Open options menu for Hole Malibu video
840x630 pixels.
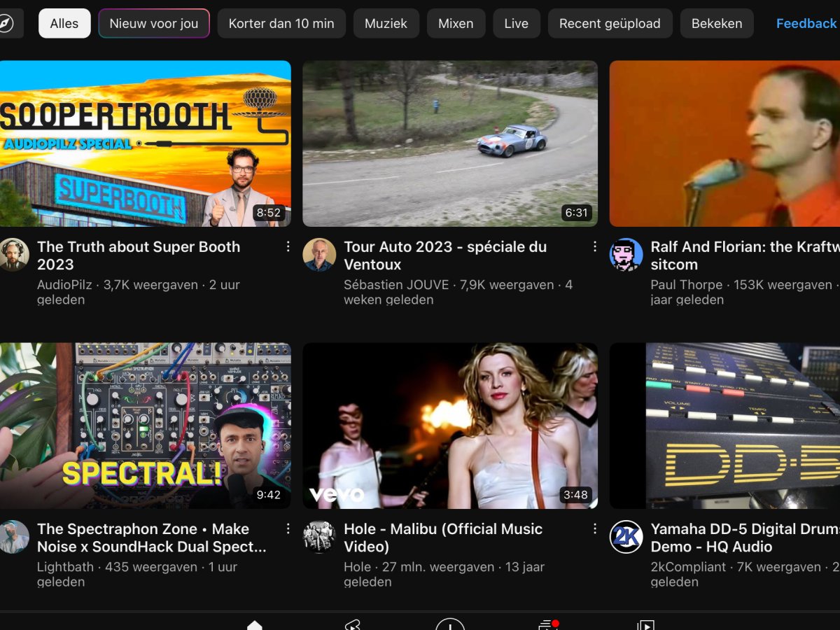point(594,528)
